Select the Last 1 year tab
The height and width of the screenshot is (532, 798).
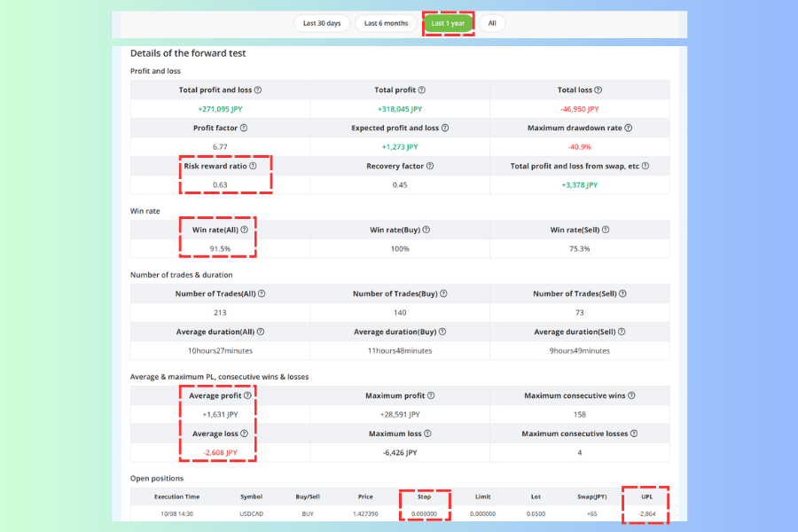[x=448, y=23]
